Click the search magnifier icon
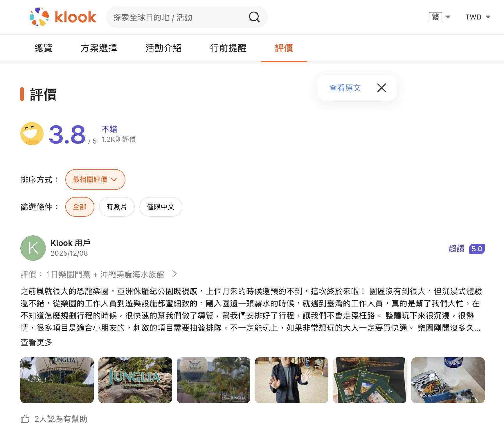This screenshot has width=504, height=434. click(254, 17)
